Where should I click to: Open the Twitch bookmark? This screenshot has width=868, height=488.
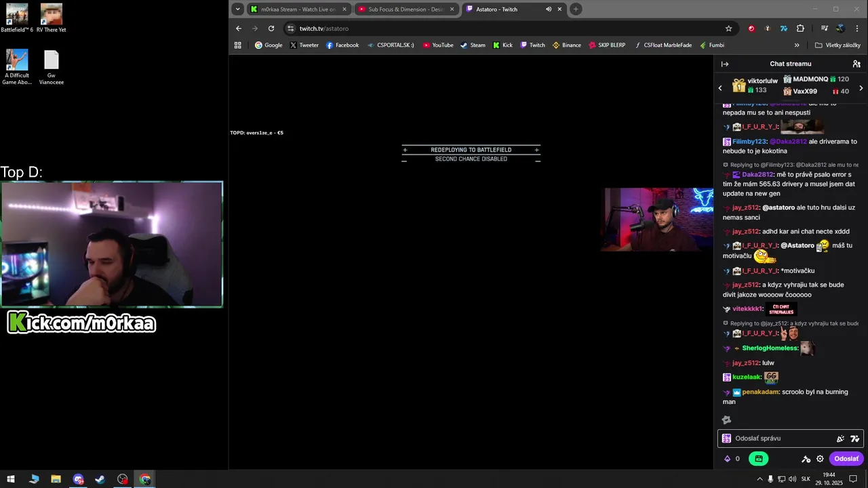click(x=532, y=45)
